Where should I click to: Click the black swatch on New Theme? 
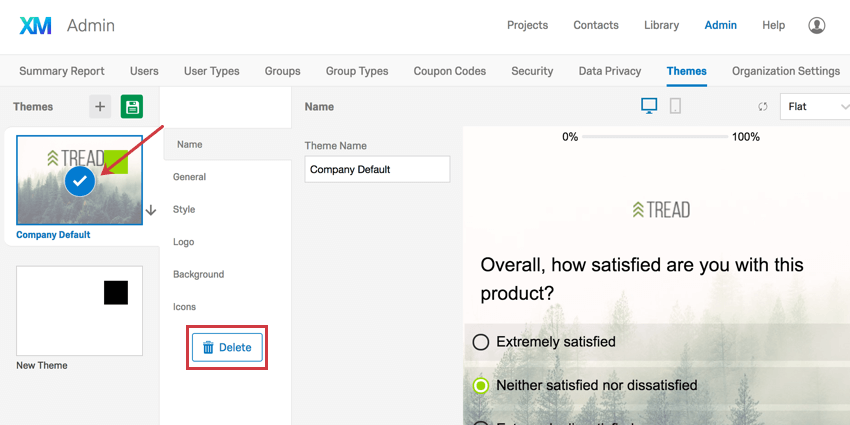pos(116,293)
